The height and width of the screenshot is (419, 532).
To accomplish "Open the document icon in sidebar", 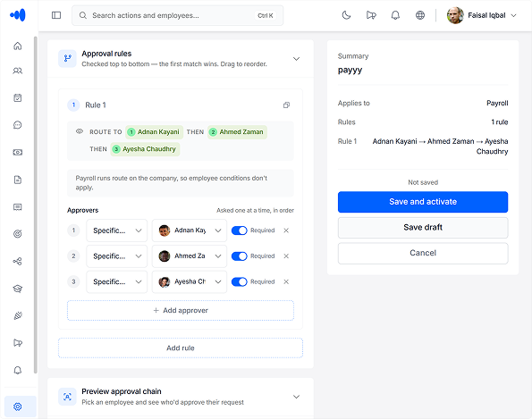I will (x=18, y=180).
